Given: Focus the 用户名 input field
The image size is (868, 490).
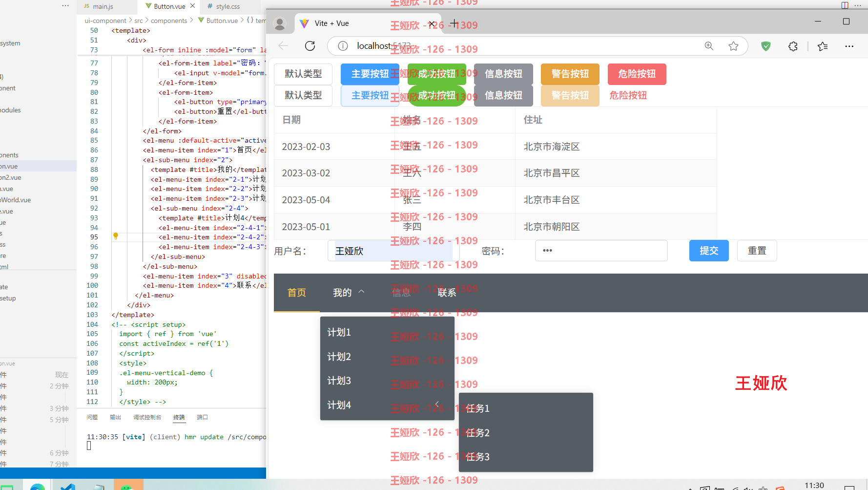Looking at the screenshot, I should (393, 251).
